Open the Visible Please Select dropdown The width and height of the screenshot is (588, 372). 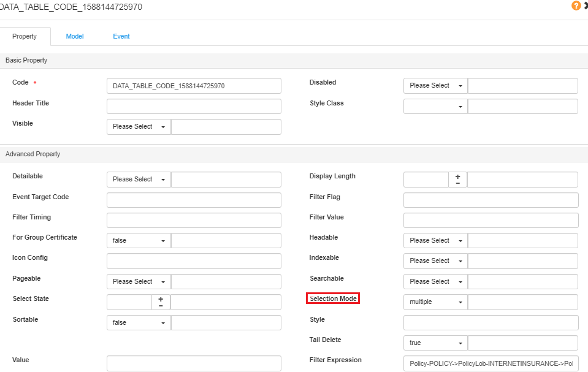139,127
